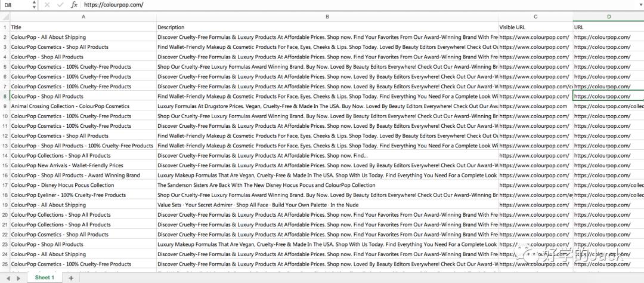The width and height of the screenshot is (644, 283).
Task: Select the row 9 header
Action: pyautogui.click(x=5, y=106)
